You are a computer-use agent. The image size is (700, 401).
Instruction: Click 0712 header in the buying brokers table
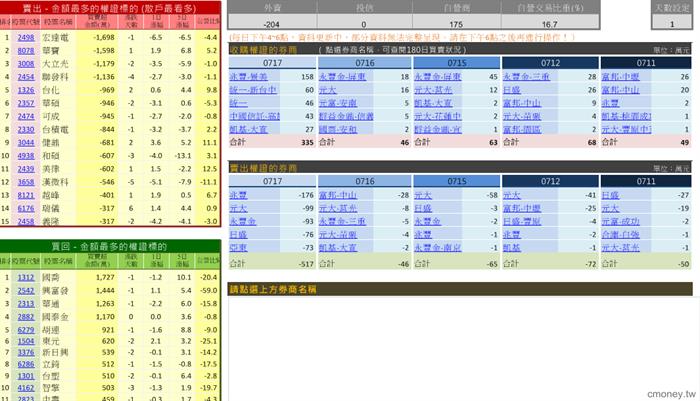pyautogui.click(x=550, y=63)
